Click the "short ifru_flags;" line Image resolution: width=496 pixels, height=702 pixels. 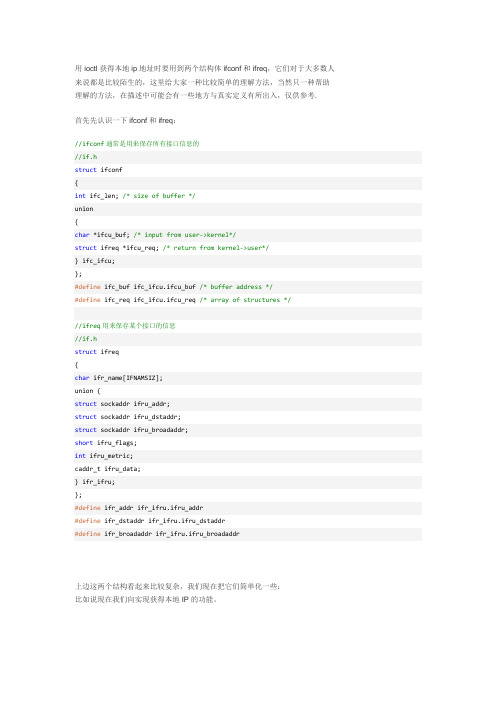(x=106, y=443)
